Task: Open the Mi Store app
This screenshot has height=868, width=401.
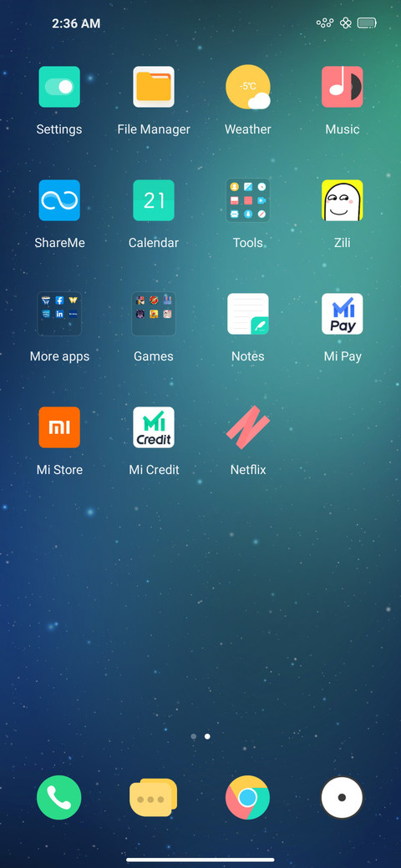Action: coord(59,427)
